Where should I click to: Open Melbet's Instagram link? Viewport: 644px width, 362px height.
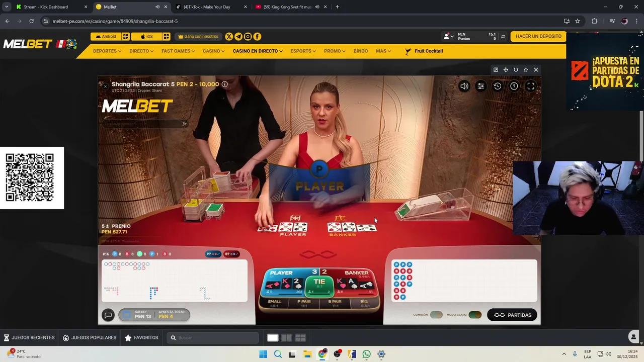(x=248, y=37)
